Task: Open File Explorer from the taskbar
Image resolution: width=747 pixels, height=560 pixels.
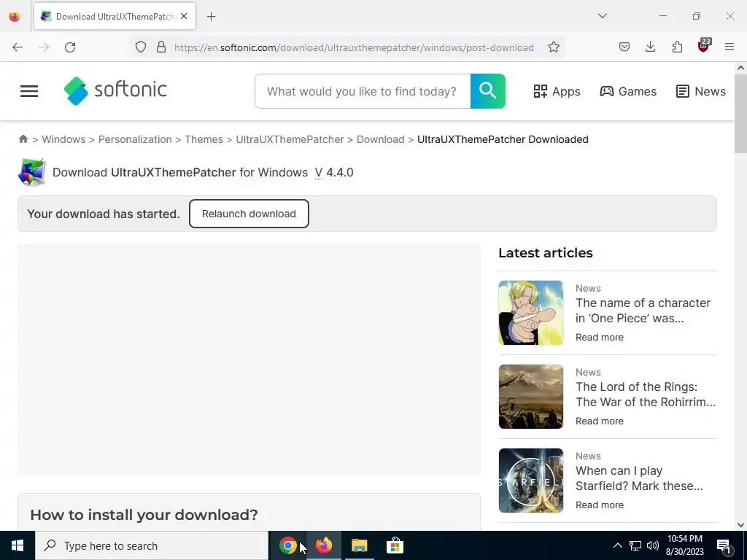Action: coord(359,545)
